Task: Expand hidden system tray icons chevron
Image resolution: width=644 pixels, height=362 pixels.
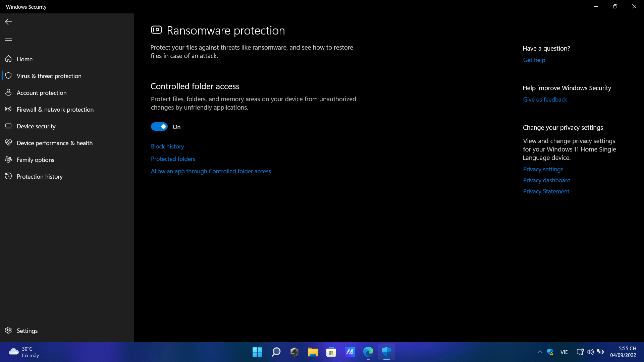Action: point(540,352)
